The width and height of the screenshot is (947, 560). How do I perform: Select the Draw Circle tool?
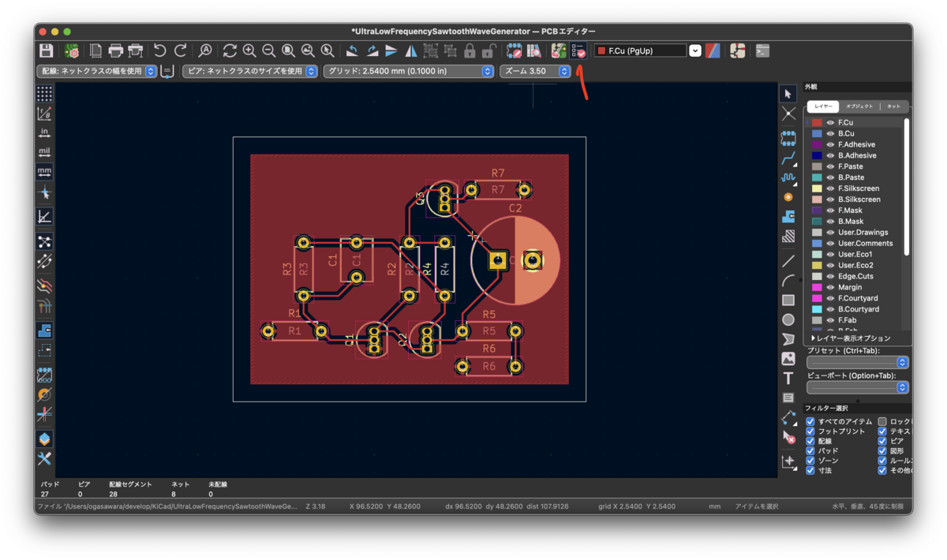(x=788, y=319)
